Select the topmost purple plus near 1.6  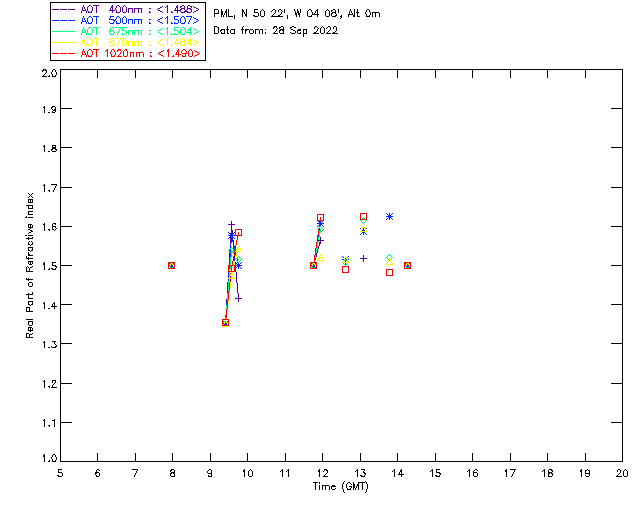(231, 225)
